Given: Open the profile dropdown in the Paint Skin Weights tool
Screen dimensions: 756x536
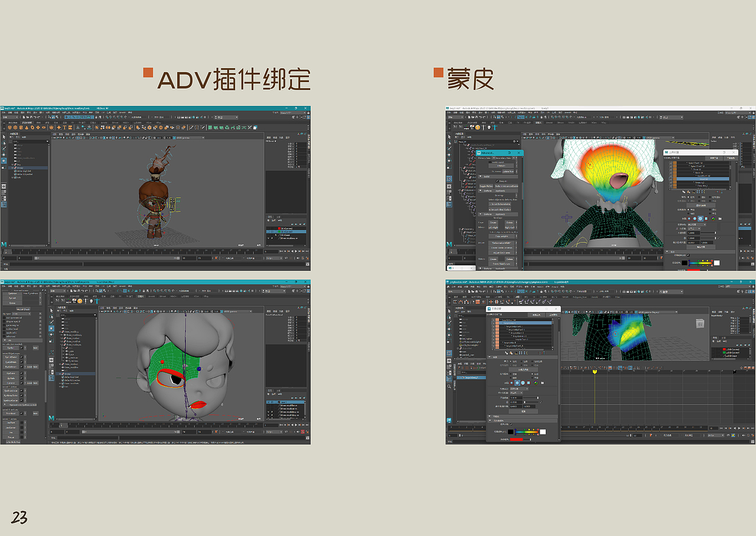Looking at the screenshot, I should 527,388.
